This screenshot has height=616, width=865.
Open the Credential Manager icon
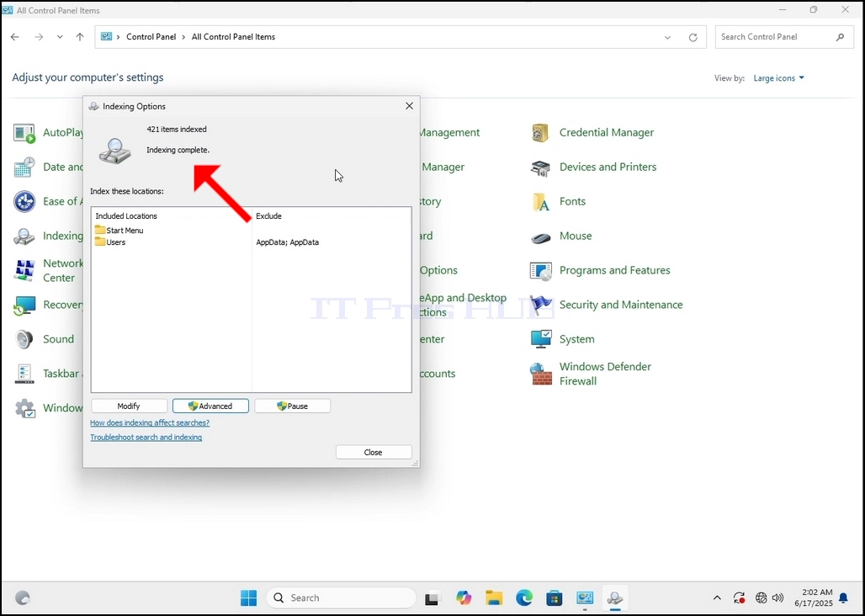click(x=540, y=133)
